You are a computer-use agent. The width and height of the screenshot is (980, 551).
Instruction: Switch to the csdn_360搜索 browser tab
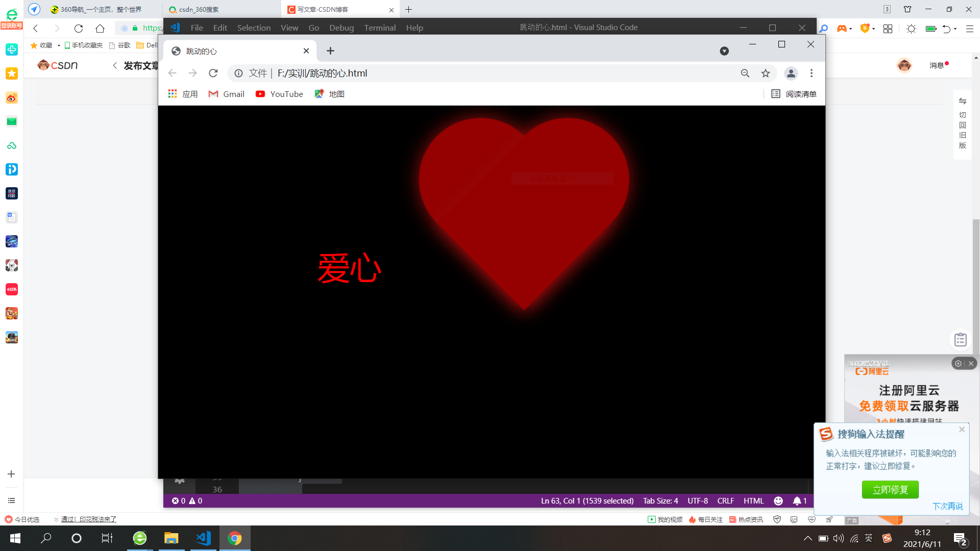pyautogui.click(x=199, y=10)
